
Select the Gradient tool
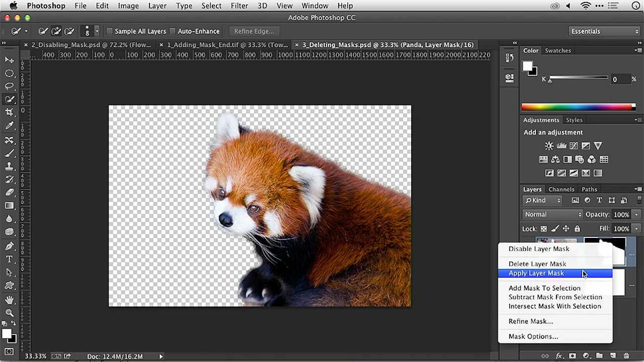(9, 206)
